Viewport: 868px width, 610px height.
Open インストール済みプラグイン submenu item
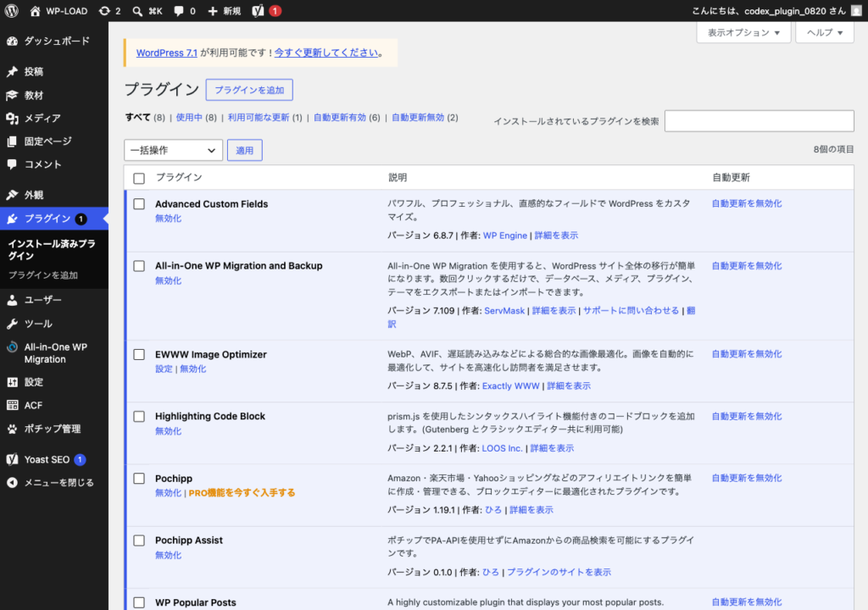tap(52, 250)
